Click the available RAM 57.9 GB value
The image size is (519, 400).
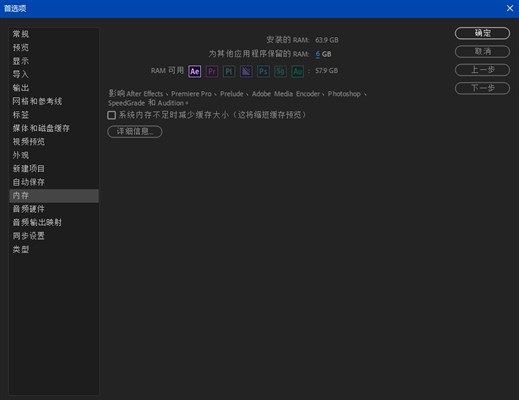tap(327, 71)
